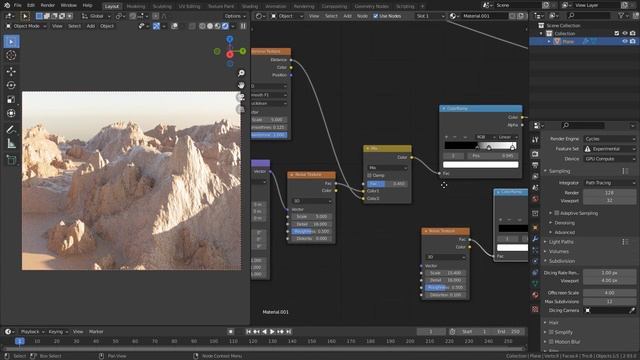Click the Max Subdivisions field

[x=609, y=302]
